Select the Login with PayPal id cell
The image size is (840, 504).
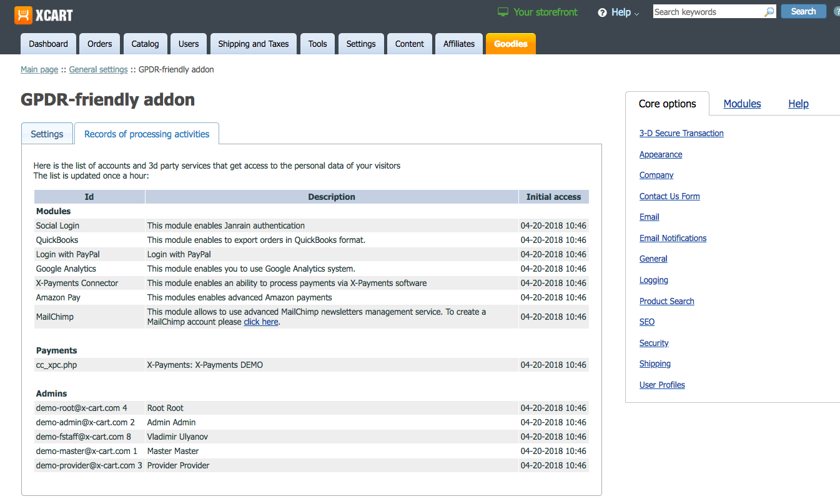pyautogui.click(x=89, y=254)
